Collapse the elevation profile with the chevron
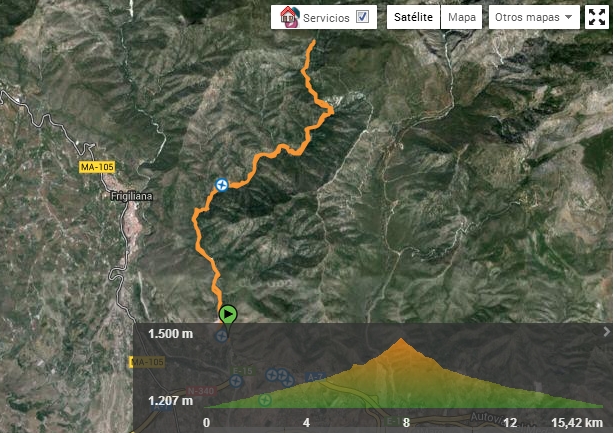The image size is (614, 433). [x=607, y=332]
